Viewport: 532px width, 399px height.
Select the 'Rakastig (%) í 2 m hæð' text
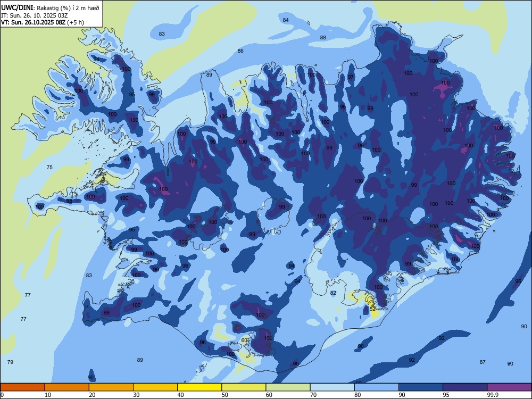[68, 8]
